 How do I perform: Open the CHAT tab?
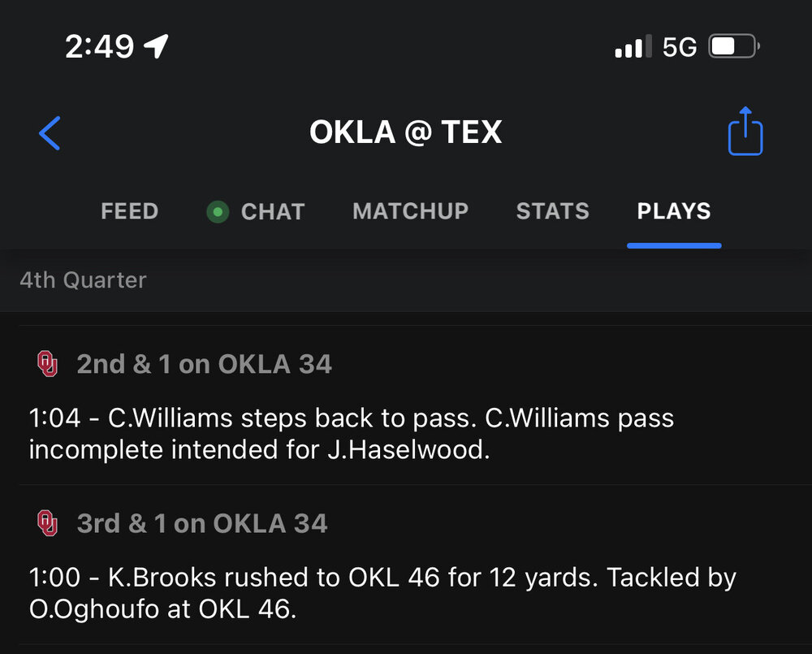pyautogui.click(x=272, y=212)
